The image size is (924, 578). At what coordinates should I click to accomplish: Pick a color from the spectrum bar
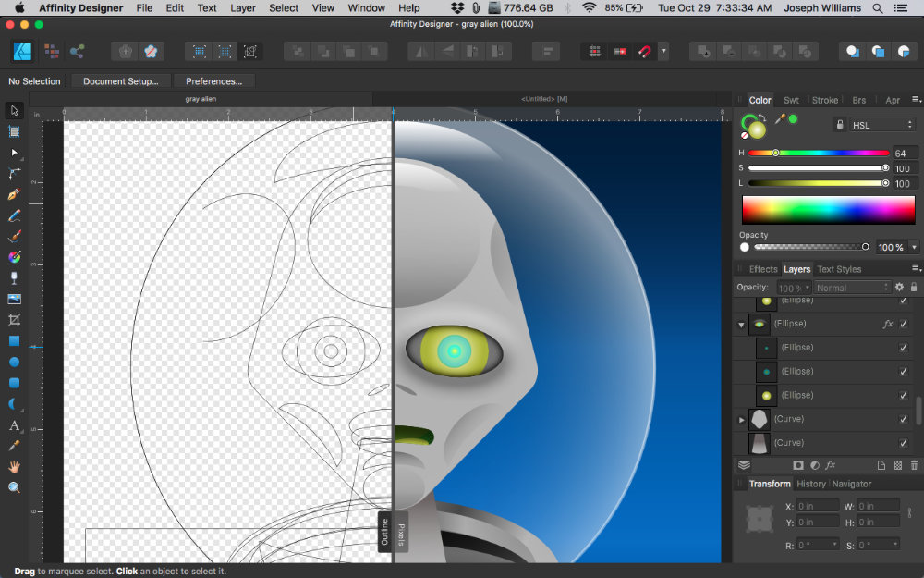[827, 211]
